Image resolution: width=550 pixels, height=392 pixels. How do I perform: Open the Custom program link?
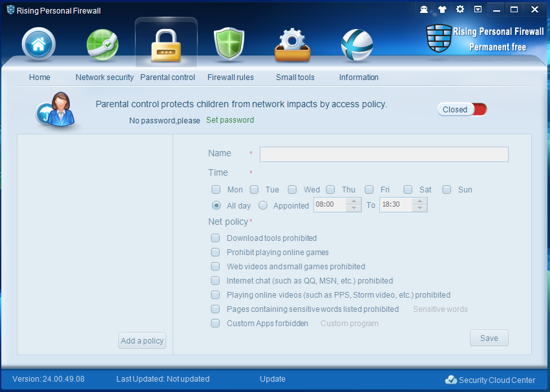(350, 324)
